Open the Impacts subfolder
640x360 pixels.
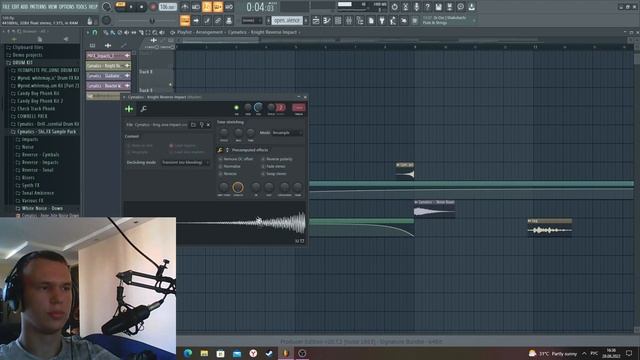(x=29, y=139)
